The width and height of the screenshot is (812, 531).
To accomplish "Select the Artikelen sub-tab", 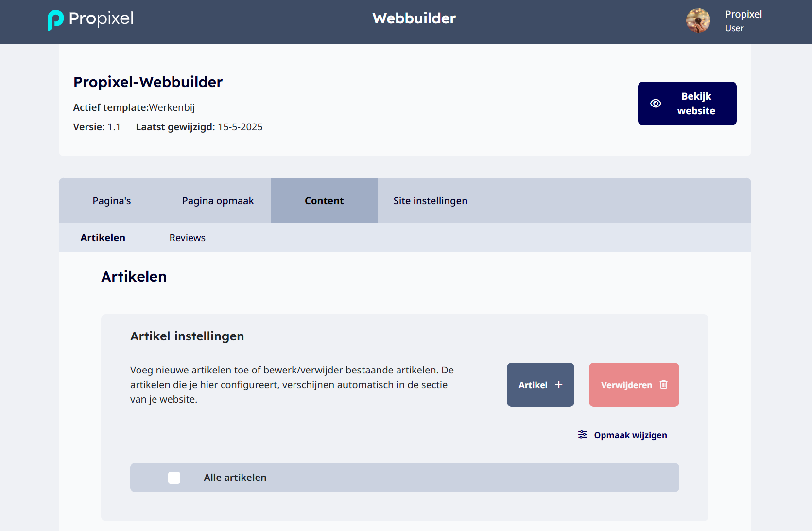I will (x=103, y=238).
